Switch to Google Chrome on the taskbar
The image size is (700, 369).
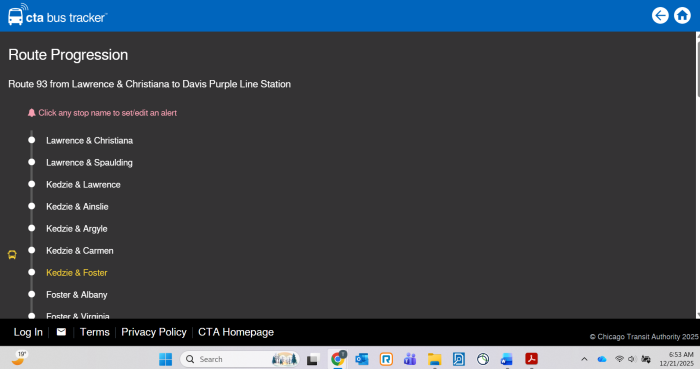pyautogui.click(x=338, y=359)
